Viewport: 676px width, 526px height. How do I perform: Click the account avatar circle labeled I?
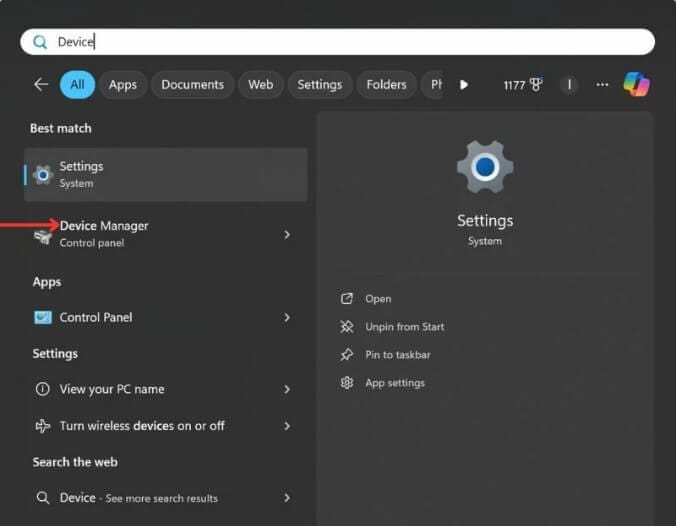pyautogui.click(x=569, y=85)
